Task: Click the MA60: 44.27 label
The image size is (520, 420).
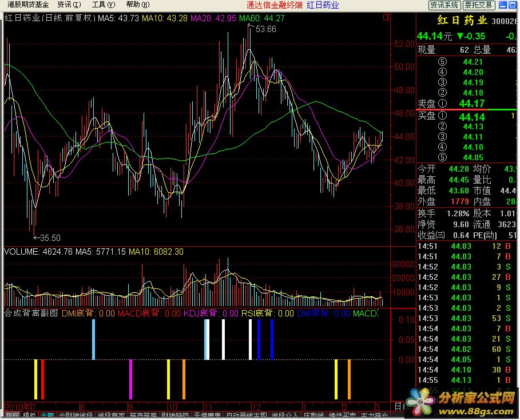Action: click(x=262, y=18)
